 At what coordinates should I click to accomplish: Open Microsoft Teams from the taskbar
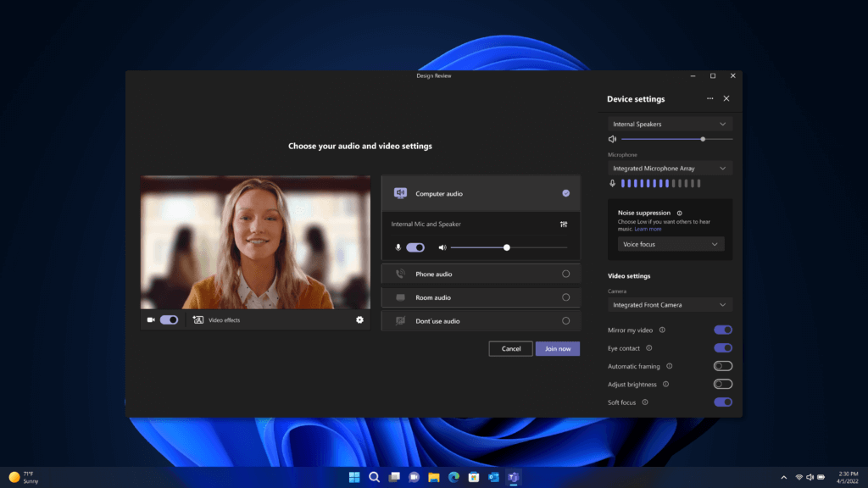pyautogui.click(x=512, y=477)
